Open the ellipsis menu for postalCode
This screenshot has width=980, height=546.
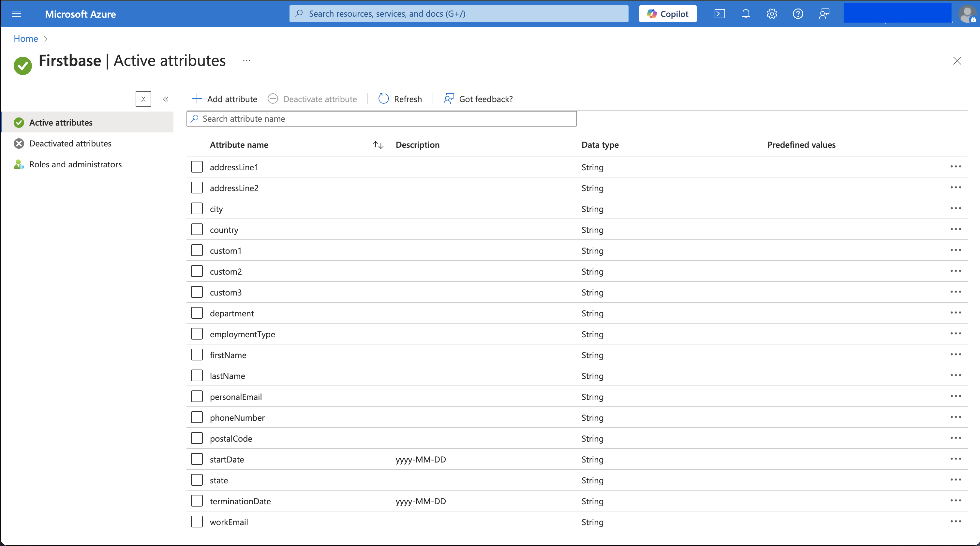pos(956,438)
